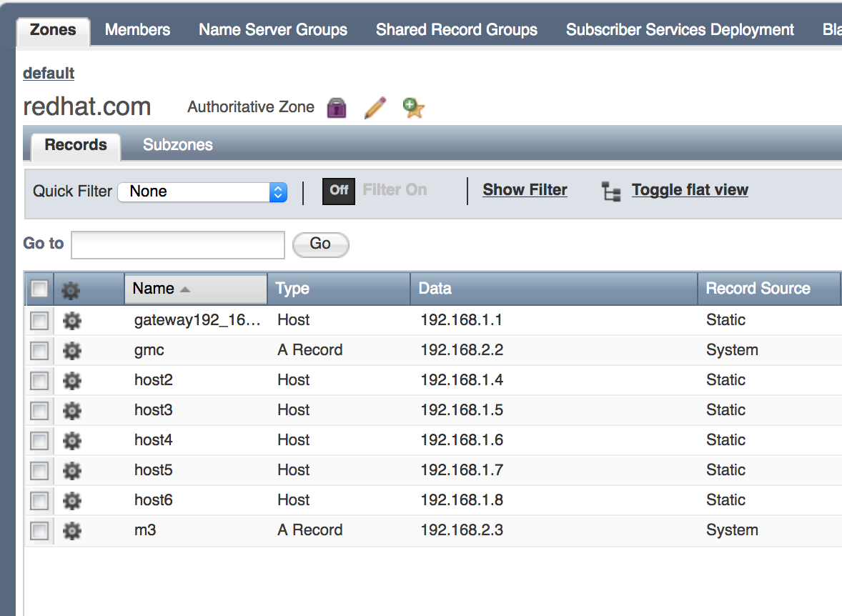Open the gear action menu for m3 record
This screenshot has width=842, height=616.
pyautogui.click(x=71, y=531)
